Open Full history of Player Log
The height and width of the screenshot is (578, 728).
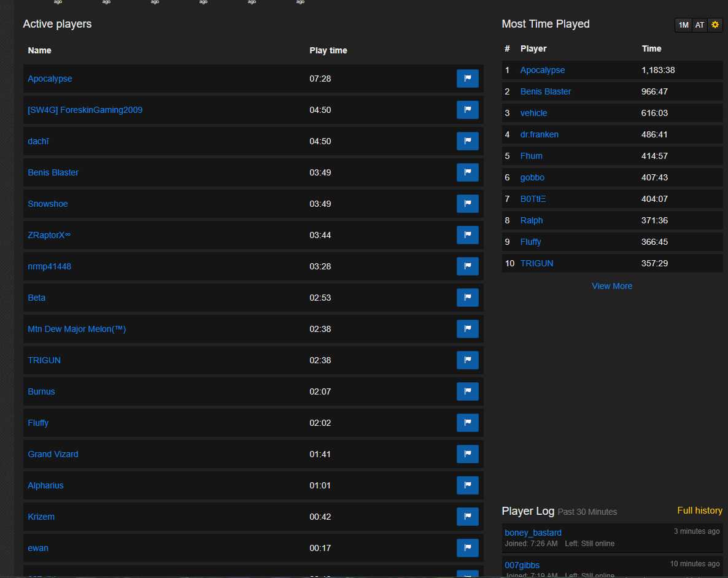[x=700, y=511]
